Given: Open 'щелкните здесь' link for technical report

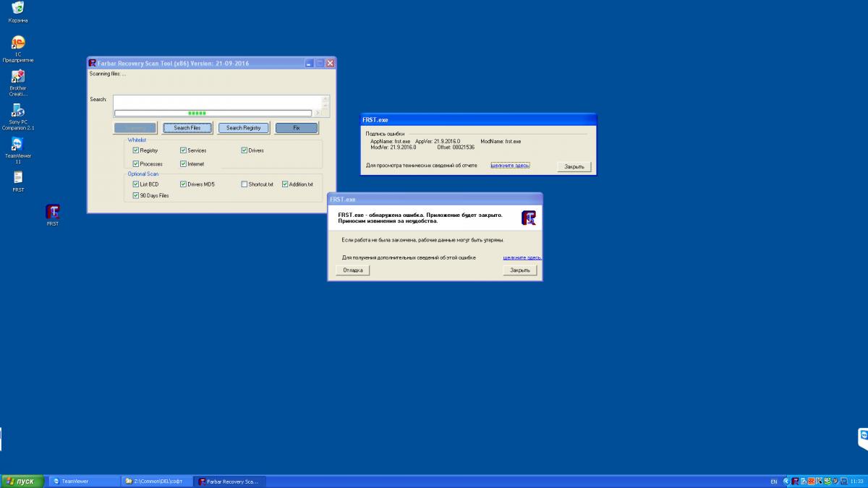Looking at the screenshot, I should click(x=510, y=165).
